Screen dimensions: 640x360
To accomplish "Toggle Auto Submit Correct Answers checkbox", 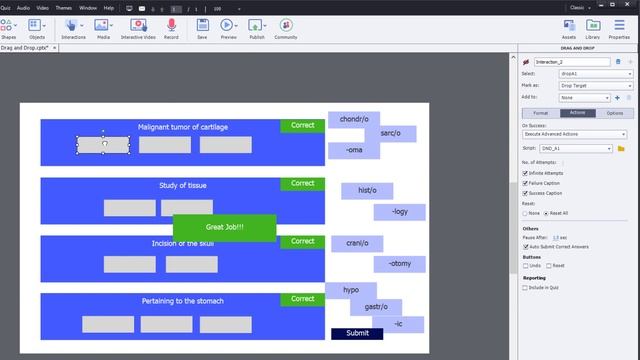I will pos(525,247).
